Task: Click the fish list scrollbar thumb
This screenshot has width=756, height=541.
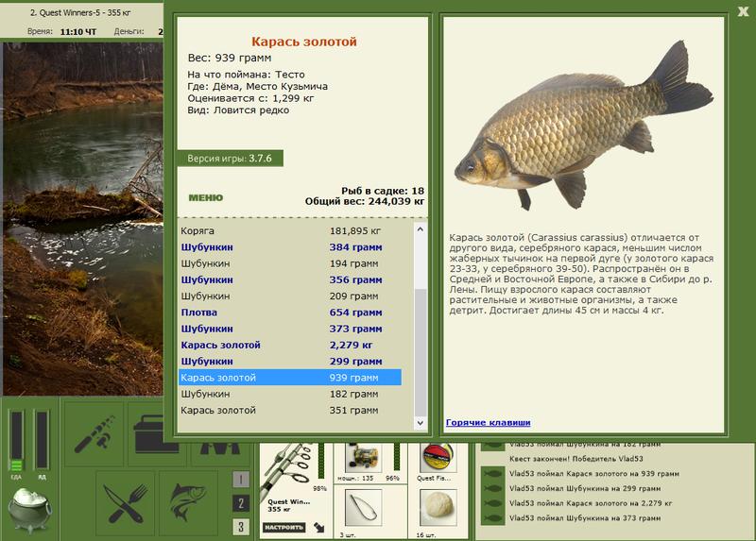Action: click(420, 351)
